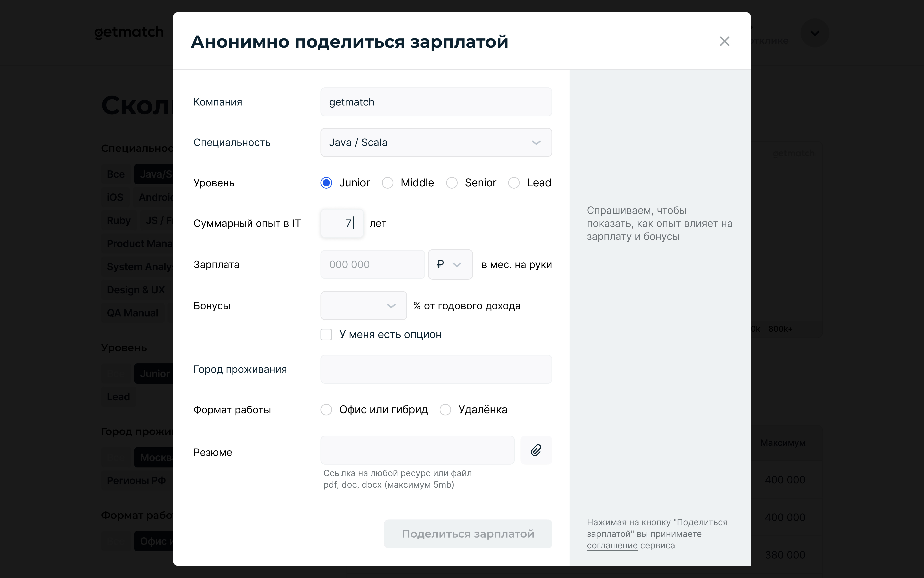The image size is (924, 578).
Task: Click the Компания input field
Action: [436, 102]
